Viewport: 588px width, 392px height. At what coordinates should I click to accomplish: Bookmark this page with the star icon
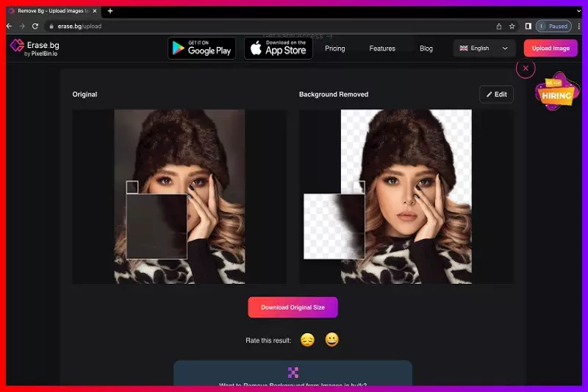pyautogui.click(x=512, y=26)
